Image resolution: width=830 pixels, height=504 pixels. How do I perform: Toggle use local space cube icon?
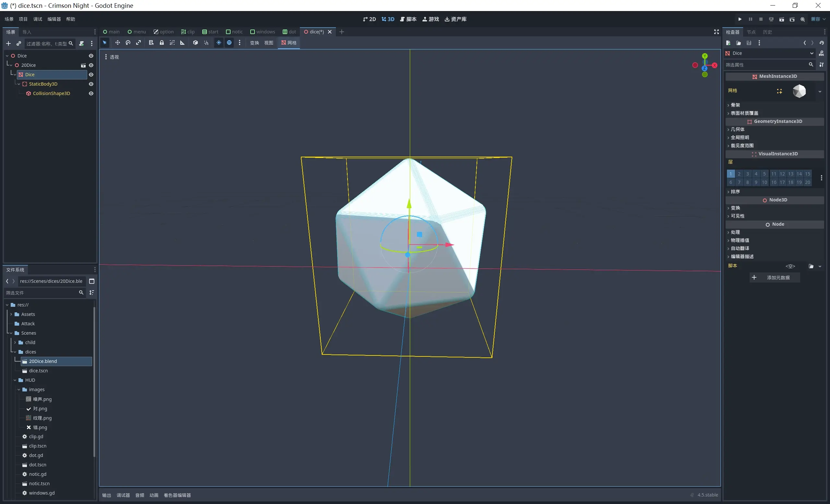(196, 43)
